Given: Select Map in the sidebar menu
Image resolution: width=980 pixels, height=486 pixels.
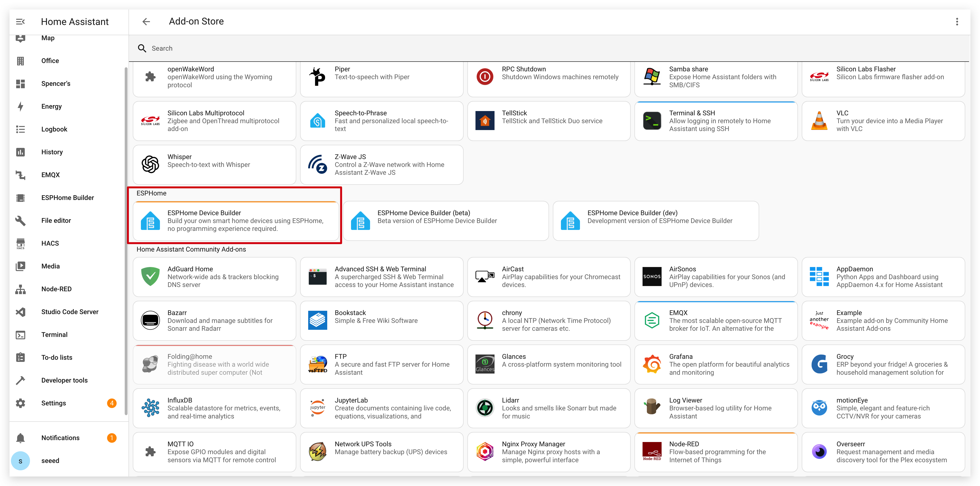Looking at the screenshot, I should (48, 38).
